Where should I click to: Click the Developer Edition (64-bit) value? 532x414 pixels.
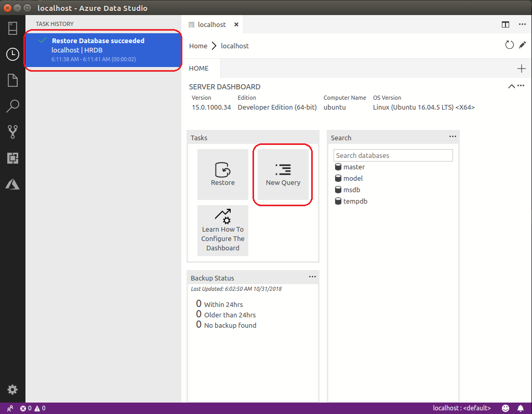coord(277,107)
